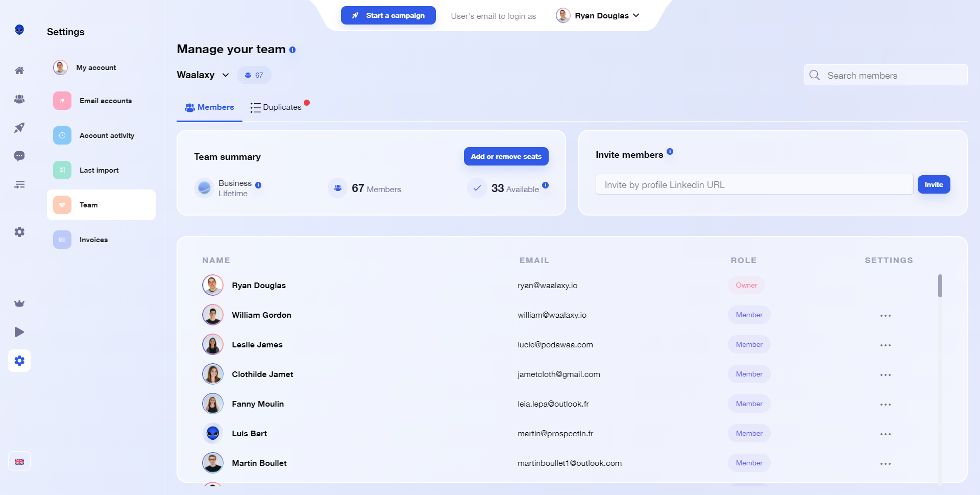Click Add or remove seats button

click(506, 156)
